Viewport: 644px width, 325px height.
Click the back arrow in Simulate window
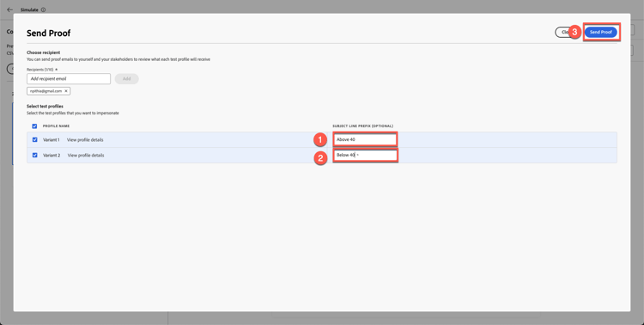coord(10,9)
